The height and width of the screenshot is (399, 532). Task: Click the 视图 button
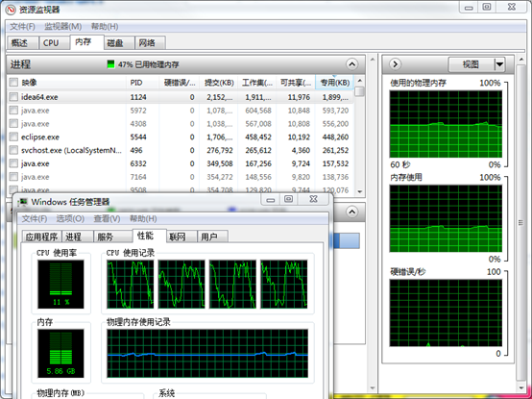click(471, 64)
